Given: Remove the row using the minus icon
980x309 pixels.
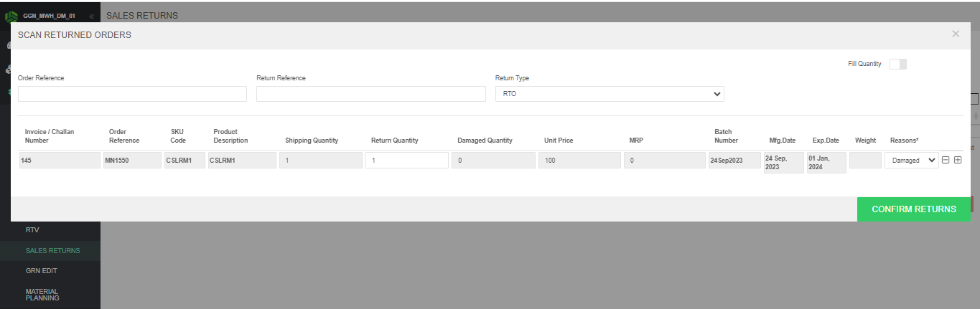Looking at the screenshot, I should pos(946,160).
